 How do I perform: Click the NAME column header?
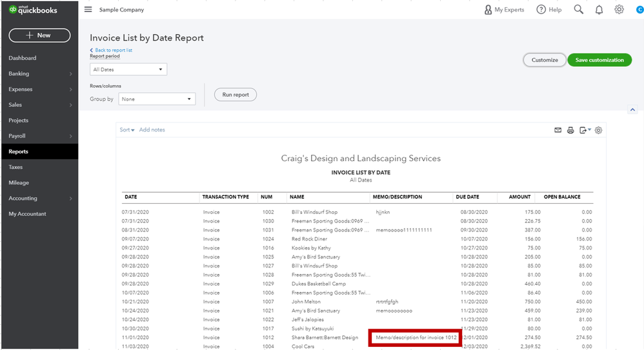tap(297, 197)
